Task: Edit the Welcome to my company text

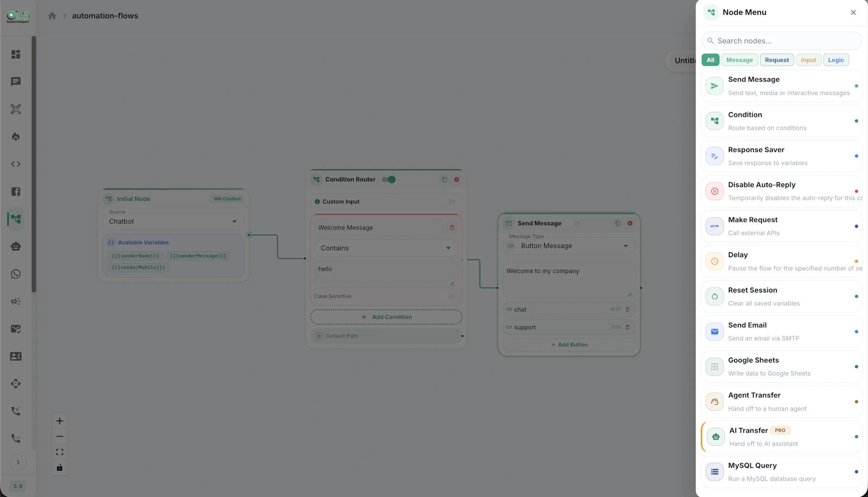Action: click(569, 281)
